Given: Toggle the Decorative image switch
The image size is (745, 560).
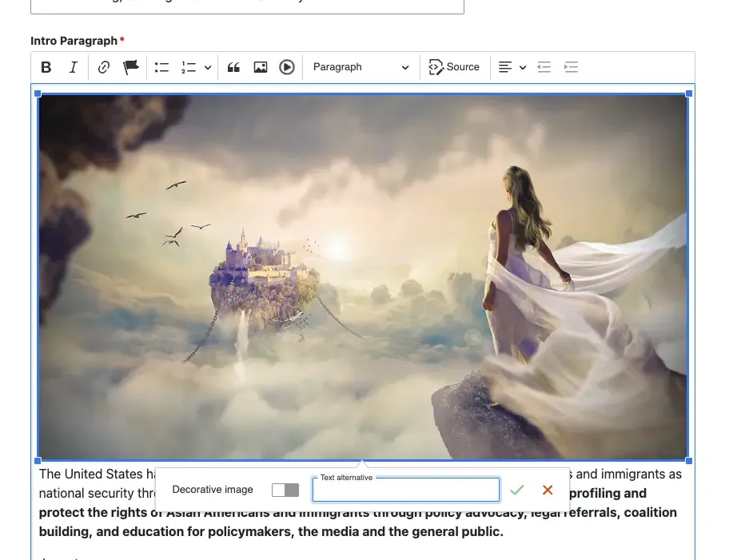Looking at the screenshot, I should click(285, 490).
